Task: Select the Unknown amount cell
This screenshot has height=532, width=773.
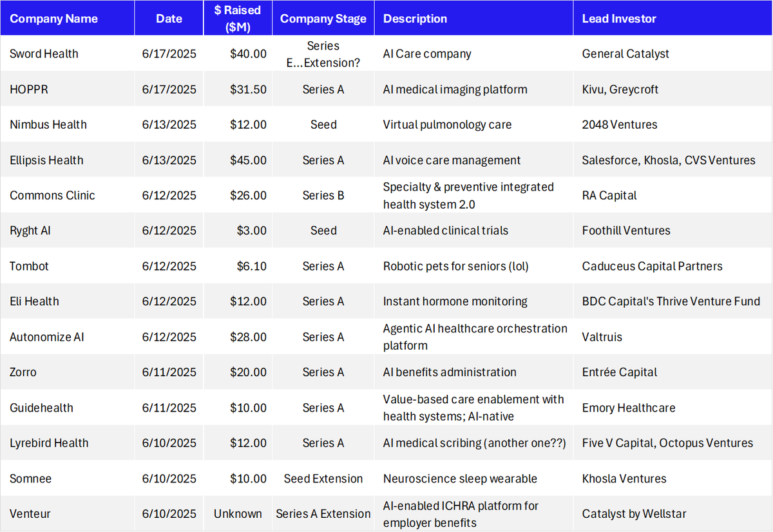Action: (238, 514)
